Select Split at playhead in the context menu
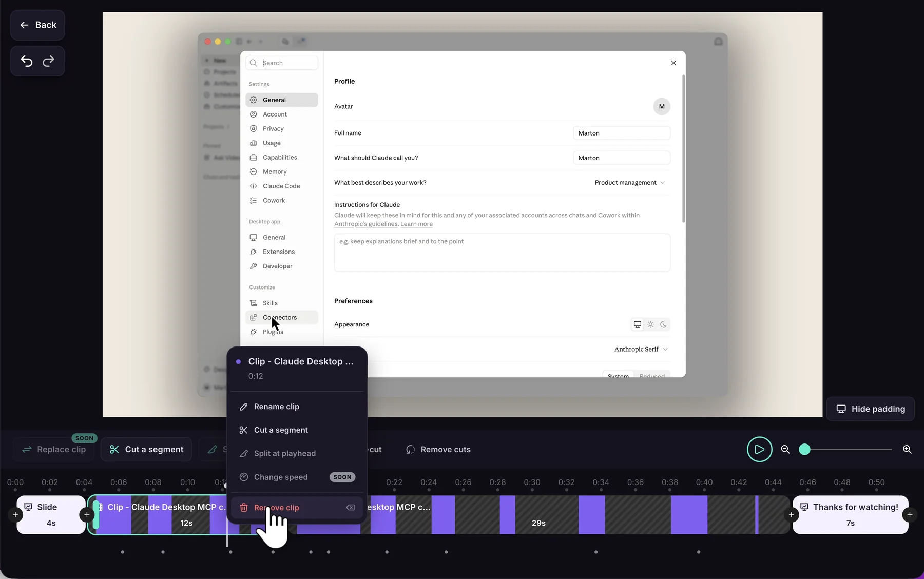Image resolution: width=924 pixels, height=579 pixels. pos(297,453)
